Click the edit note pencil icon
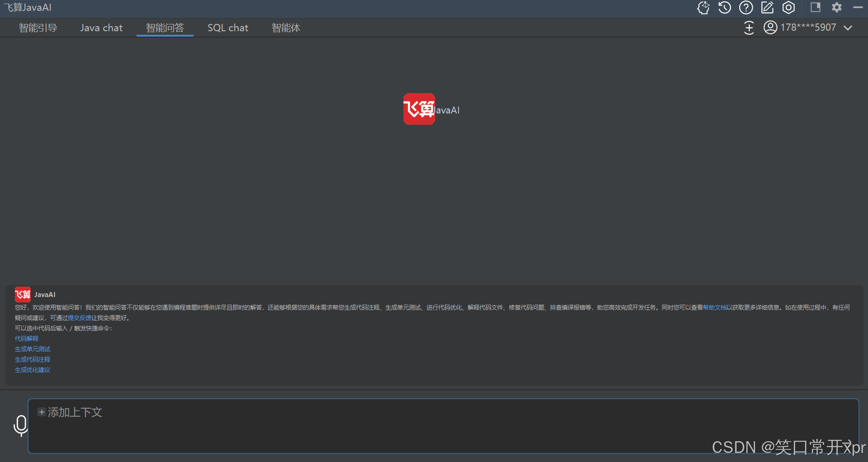Viewport: 868px width, 462px height. [x=767, y=8]
